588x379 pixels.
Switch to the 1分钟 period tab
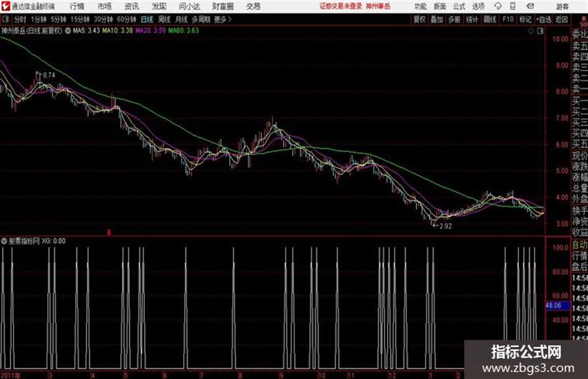pos(38,19)
